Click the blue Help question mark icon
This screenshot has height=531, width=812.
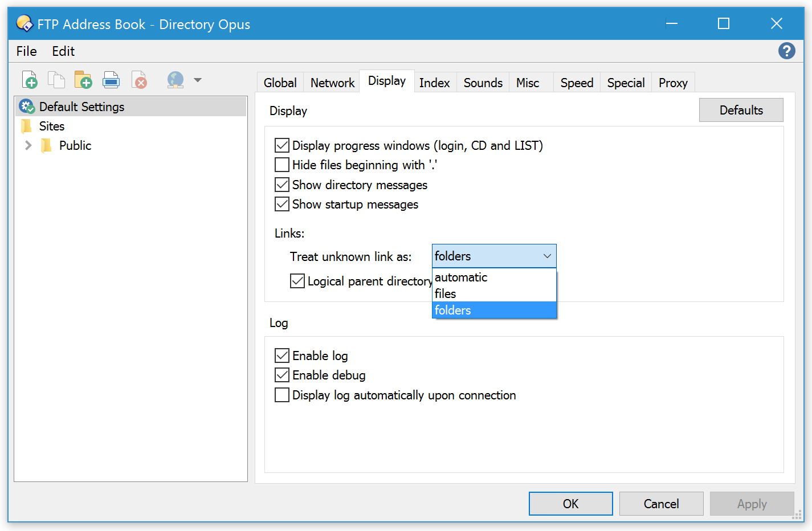(786, 51)
